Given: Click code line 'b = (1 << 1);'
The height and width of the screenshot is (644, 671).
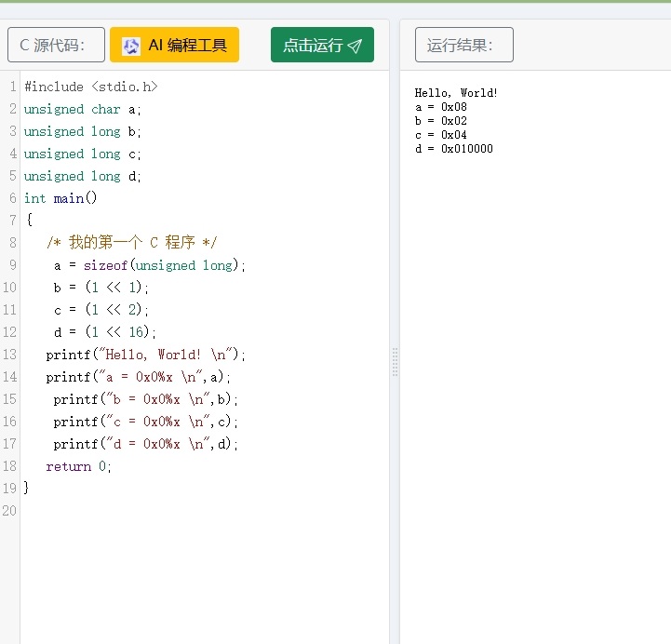Looking at the screenshot, I should tap(101, 288).
